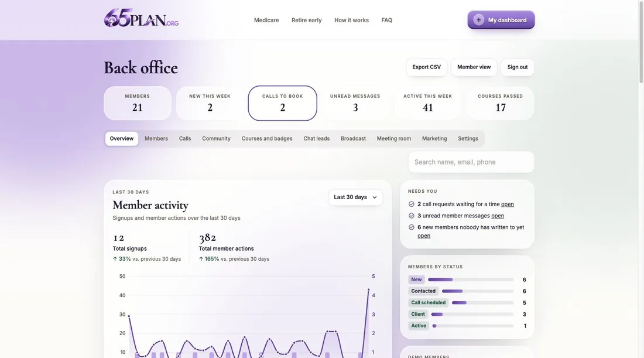This screenshot has height=358, width=644.
Task: Open Courses and badges tab
Action: tap(267, 138)
